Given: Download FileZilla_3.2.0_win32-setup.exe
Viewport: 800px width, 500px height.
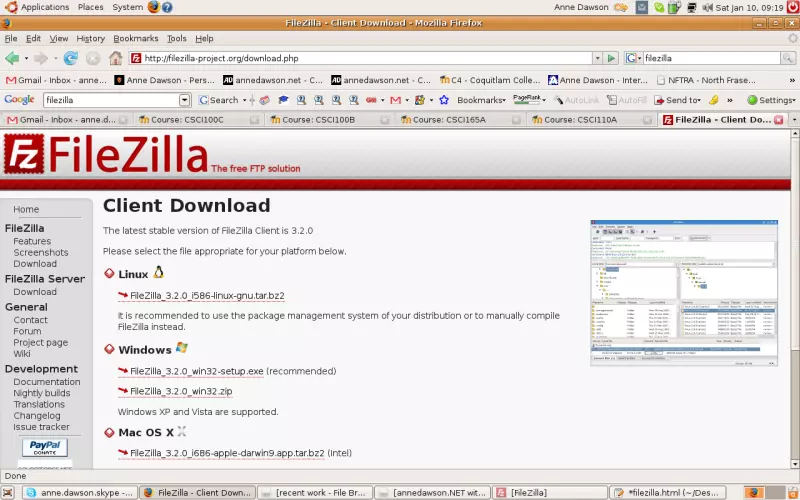Looking at the screenshot, I should (x=196, y=371).
